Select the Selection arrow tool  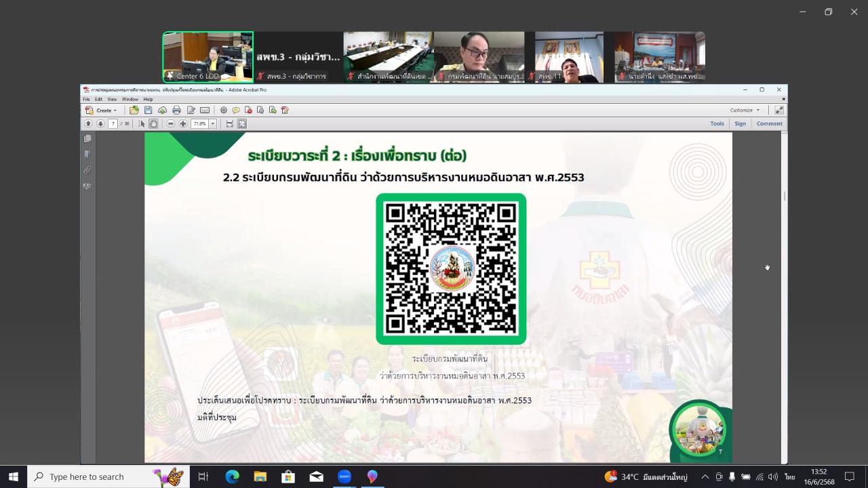point(142,123)
